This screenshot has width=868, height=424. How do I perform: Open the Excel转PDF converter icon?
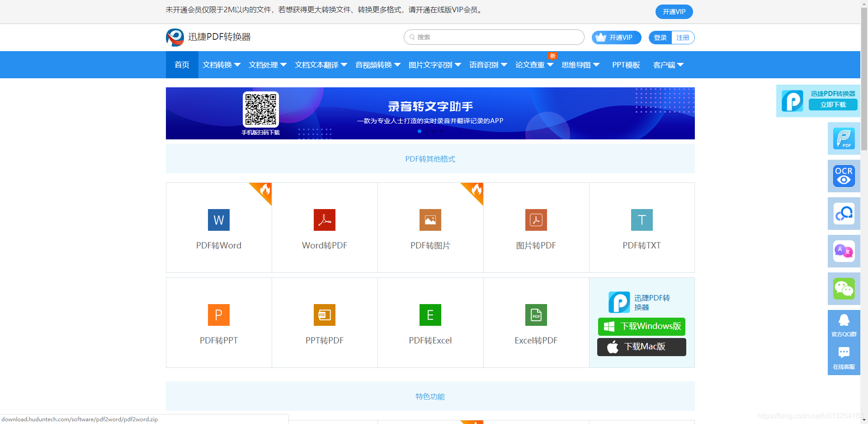pos(536,315)
